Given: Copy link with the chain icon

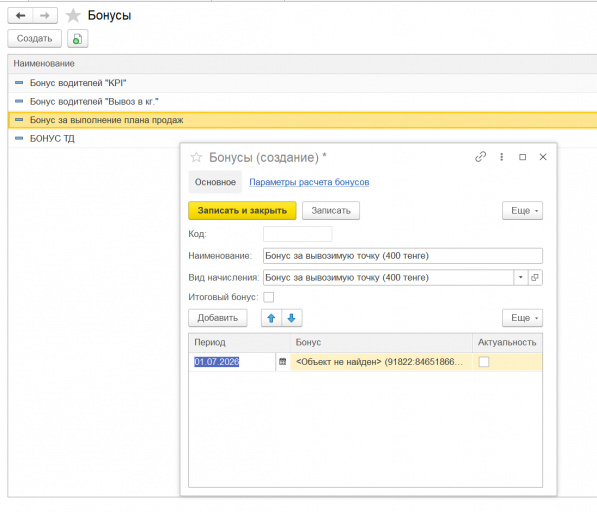Looking at the screenshot, I should tap(480, 157).
